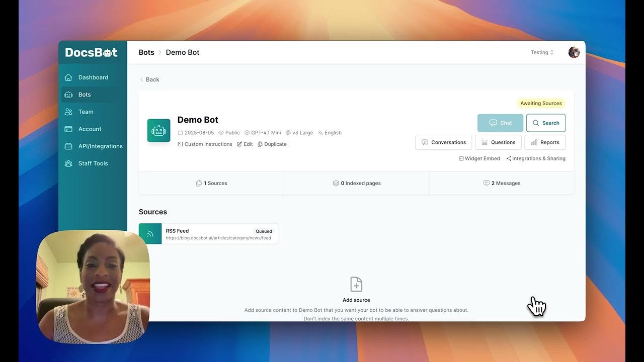Viewport: 644px width, 362px height.
Task: Open the RSS Feed source card
Action: [x=208, y=234]
